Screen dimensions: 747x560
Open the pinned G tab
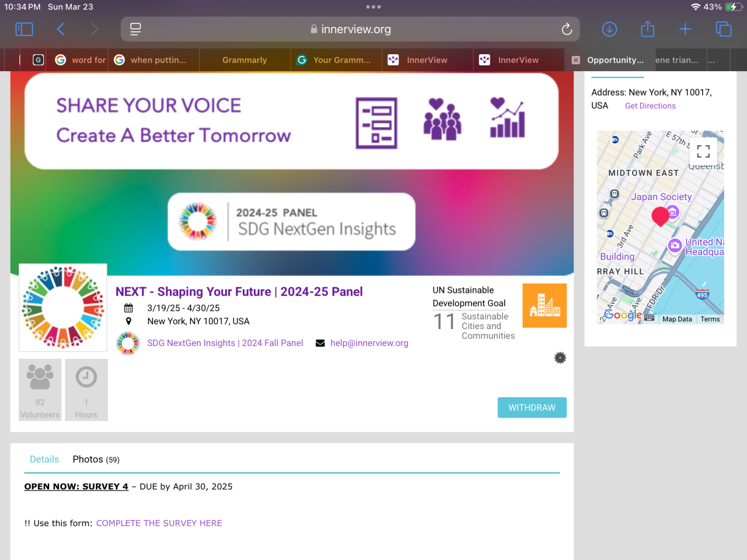38,60
